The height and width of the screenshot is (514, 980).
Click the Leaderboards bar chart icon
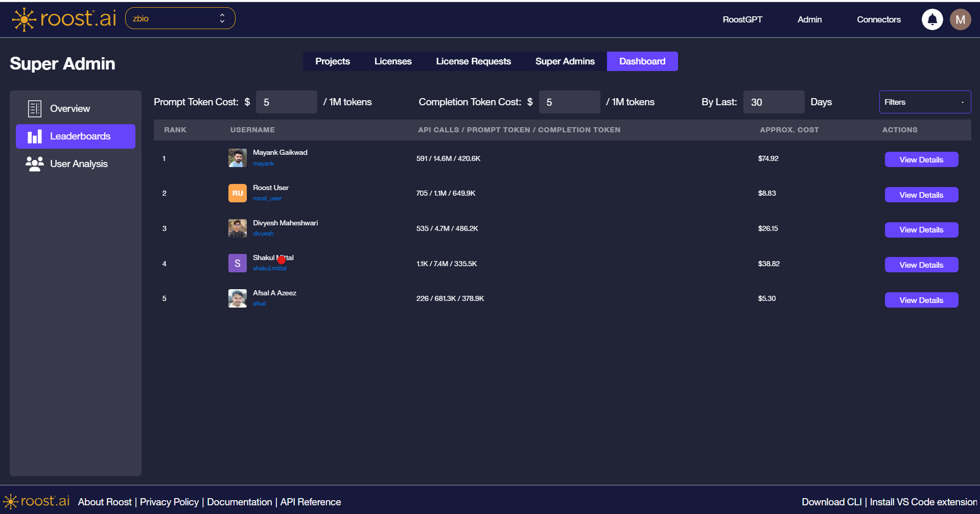[x=34, y=136]
